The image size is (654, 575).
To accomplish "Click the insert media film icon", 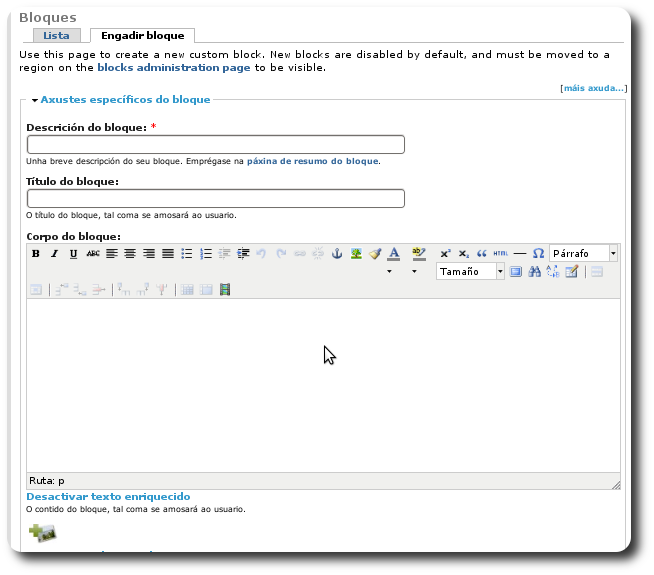I will tap(225, 290).
